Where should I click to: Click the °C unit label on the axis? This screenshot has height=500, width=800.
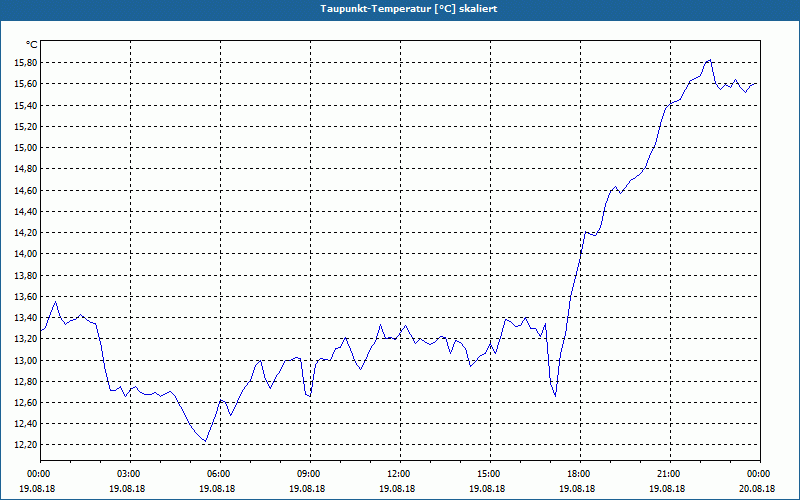[x=32, y=45]
